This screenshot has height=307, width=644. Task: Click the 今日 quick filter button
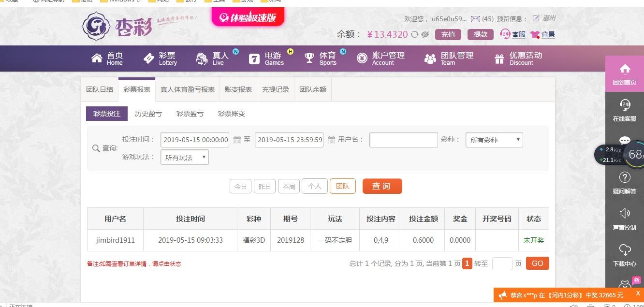pos(240,186)
